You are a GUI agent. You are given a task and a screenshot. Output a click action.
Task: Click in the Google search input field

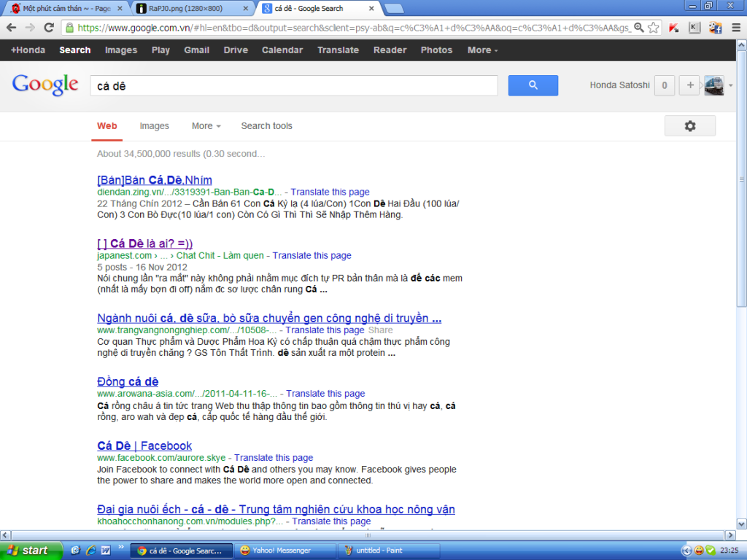pos(293,85)
